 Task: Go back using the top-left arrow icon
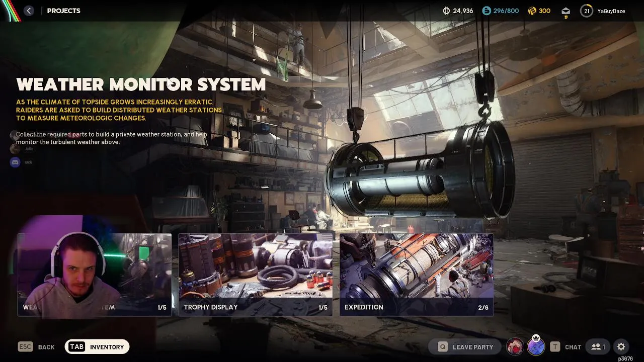[29, 11]
